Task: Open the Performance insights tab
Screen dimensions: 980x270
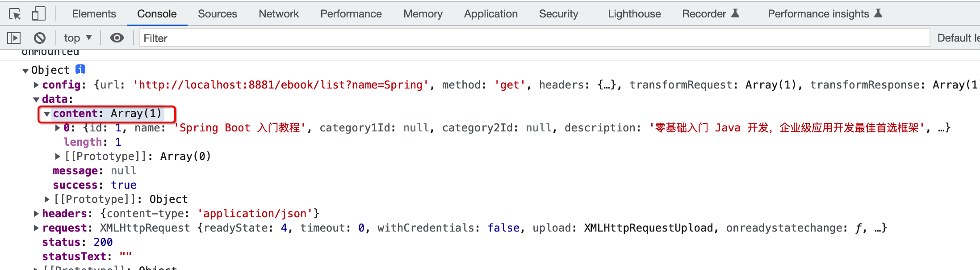Action: click(x=825, y=14)
